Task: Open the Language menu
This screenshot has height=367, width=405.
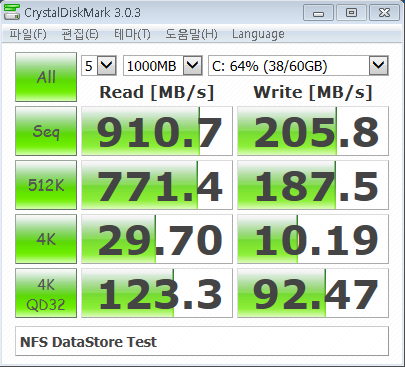Action: pyautogui.click(x=258, y=34)
